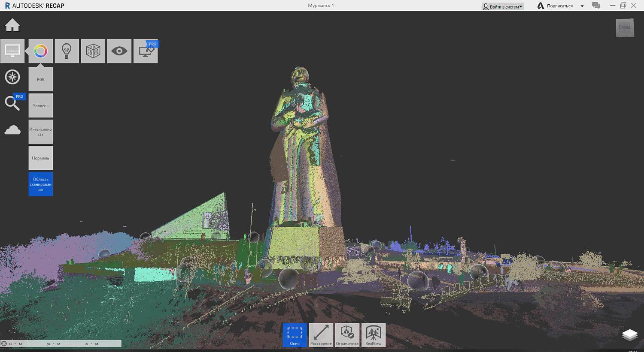Open the Войти в систем sign-in dropdown
Viewport: 644px width, 352px height.
[503, 6]
